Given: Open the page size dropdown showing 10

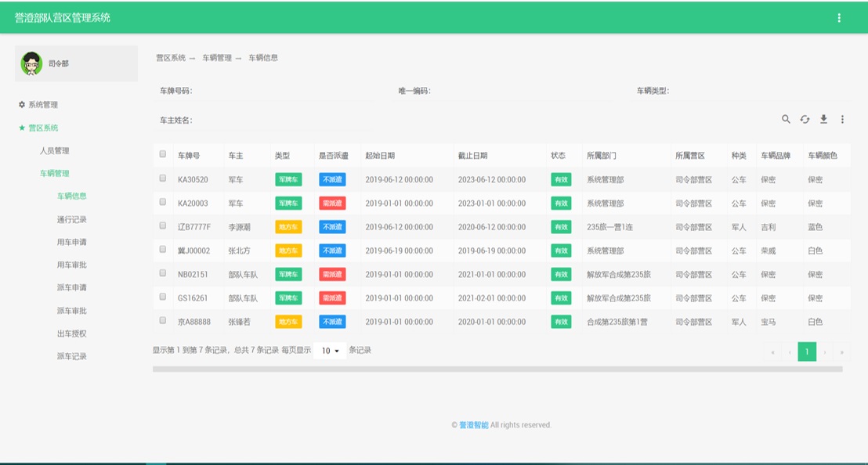Looking at the screenshot, I should point(330,351).
